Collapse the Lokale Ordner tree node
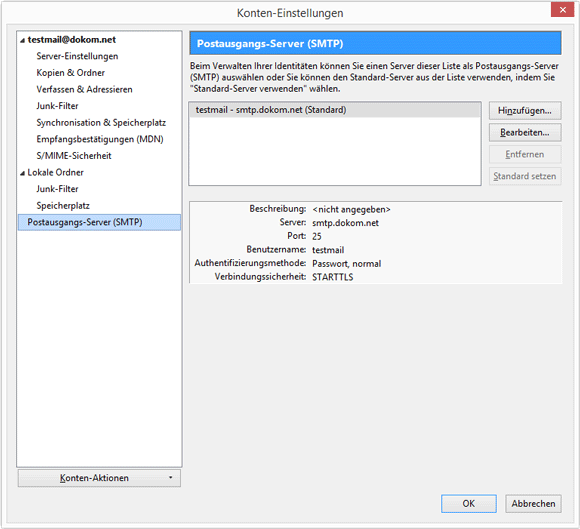This screenshot has width=580, height=529. click(23, 173)
